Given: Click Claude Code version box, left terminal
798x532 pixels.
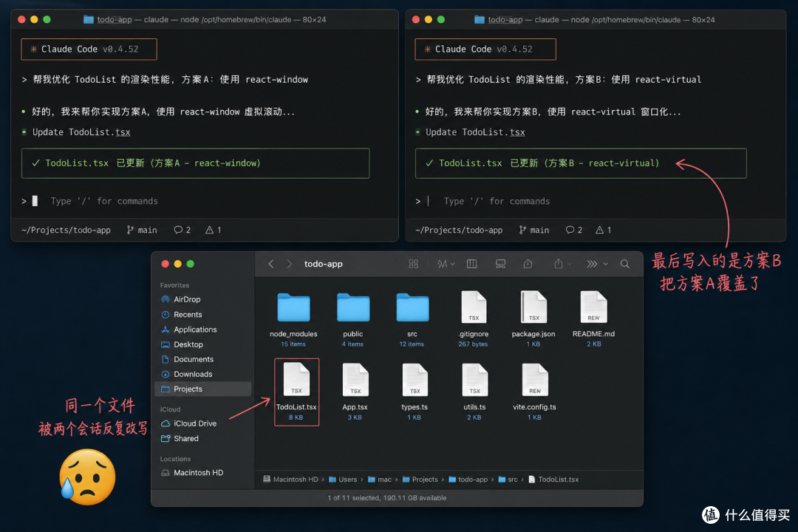Looking at the screenshot, I should coord(89,50).
